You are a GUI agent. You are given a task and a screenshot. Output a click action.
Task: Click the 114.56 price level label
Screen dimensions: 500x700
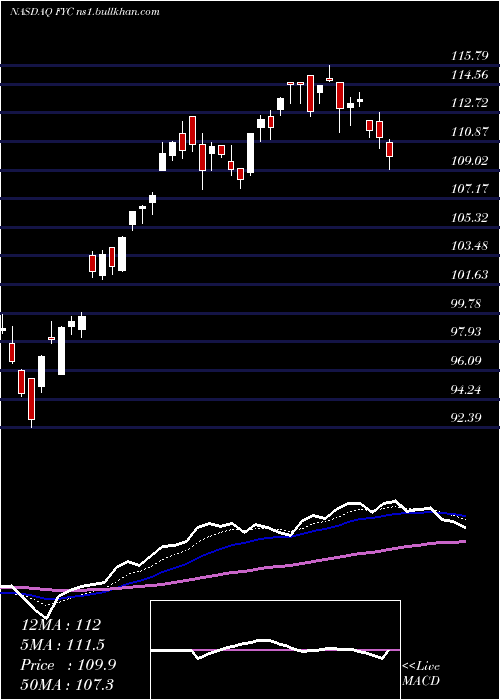[x=470, y=75]
